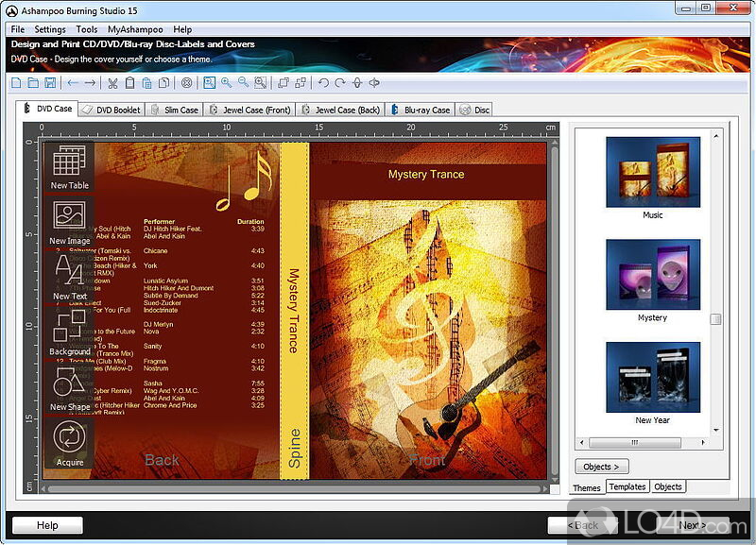The height and width of the screenshot is (545, 756).
Task: Click the Save floppy disk icon
Action: click(48, 83)
